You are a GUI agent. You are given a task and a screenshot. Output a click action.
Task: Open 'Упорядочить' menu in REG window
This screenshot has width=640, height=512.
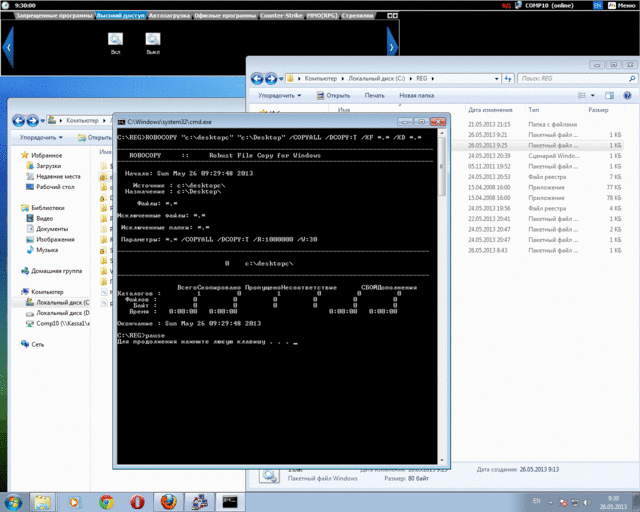tap(280, 96)
